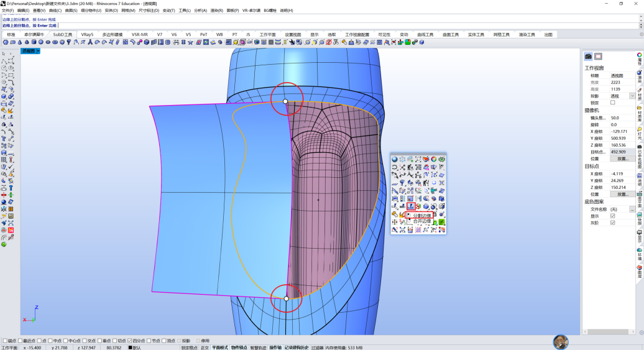The width and height of the screenshot is (644, 350).
Task: Toggle 锁定格点 grid snap in status bar
Action: coord(189,348)
